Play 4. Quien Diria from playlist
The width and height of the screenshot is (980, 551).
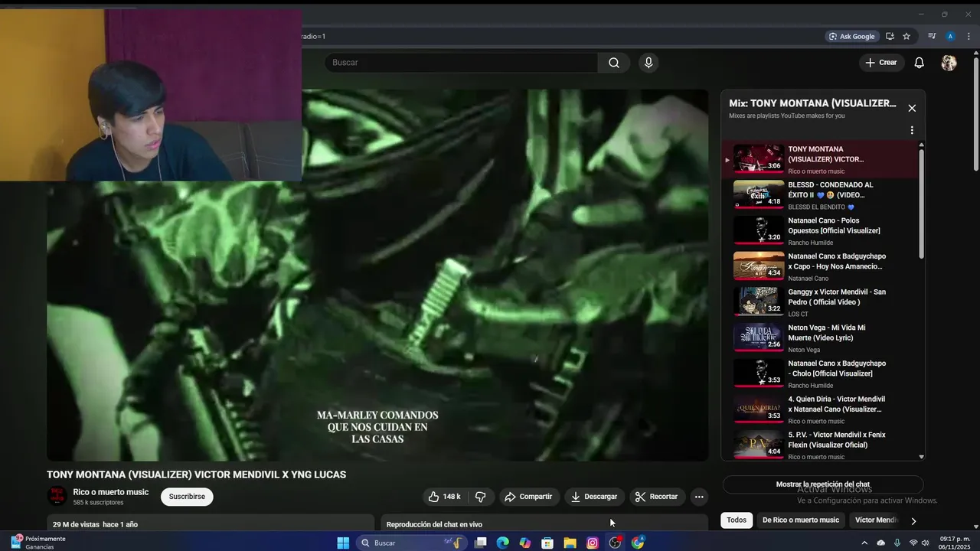[x=819, y=409]
